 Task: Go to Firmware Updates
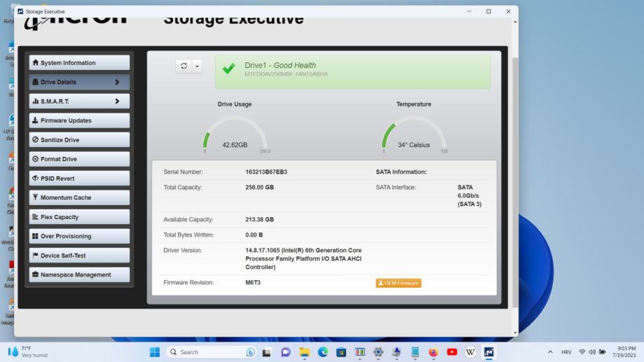coord(79,120)
